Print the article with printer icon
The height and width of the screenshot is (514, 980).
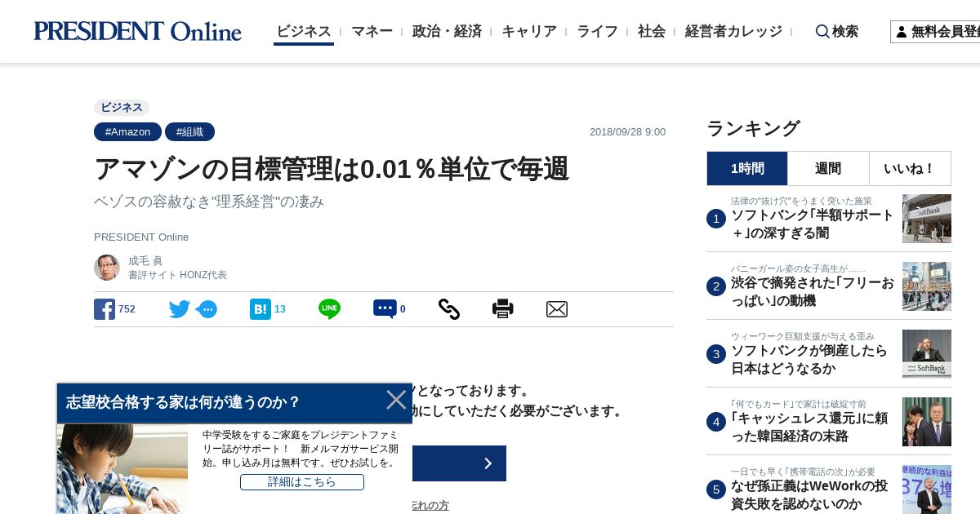click(x=503, y=309)
